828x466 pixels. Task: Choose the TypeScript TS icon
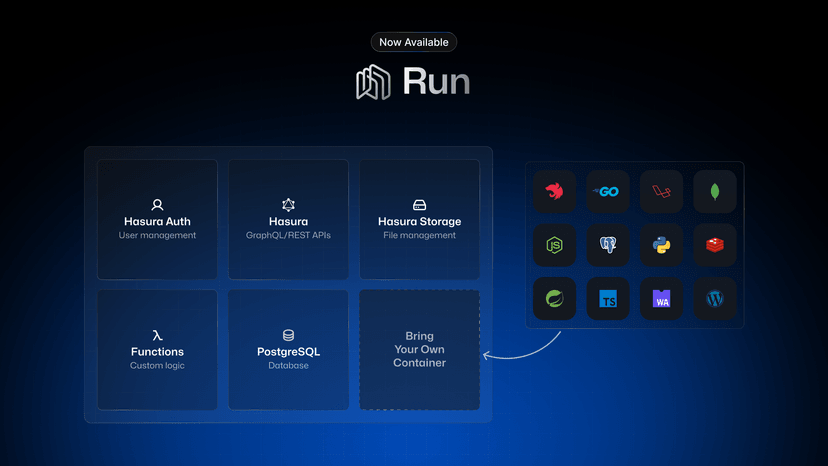(608, 298)
